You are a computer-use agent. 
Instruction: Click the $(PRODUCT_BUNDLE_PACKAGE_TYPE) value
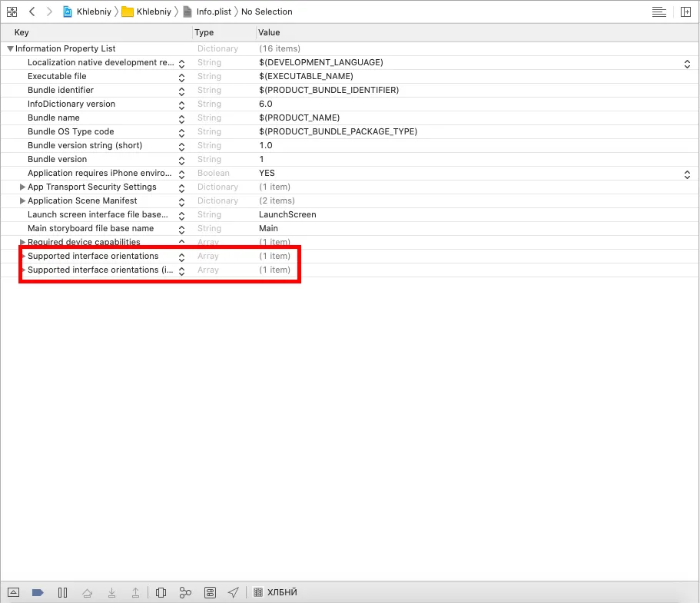pos(338,131)
